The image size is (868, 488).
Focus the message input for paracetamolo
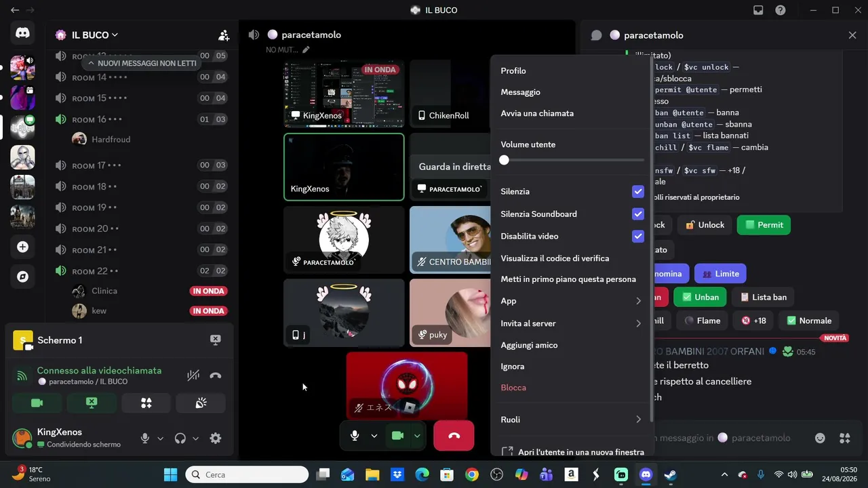[x=726, y=438]
